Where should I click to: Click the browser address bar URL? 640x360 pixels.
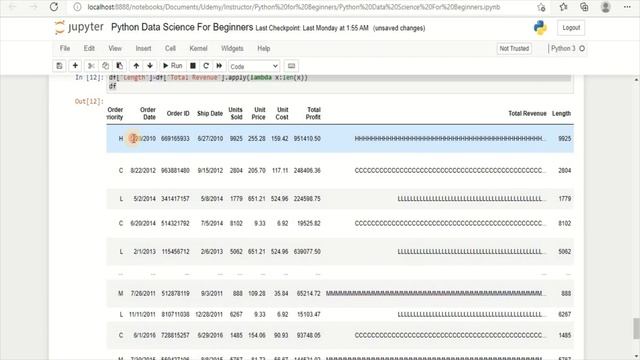coord(293,7)
